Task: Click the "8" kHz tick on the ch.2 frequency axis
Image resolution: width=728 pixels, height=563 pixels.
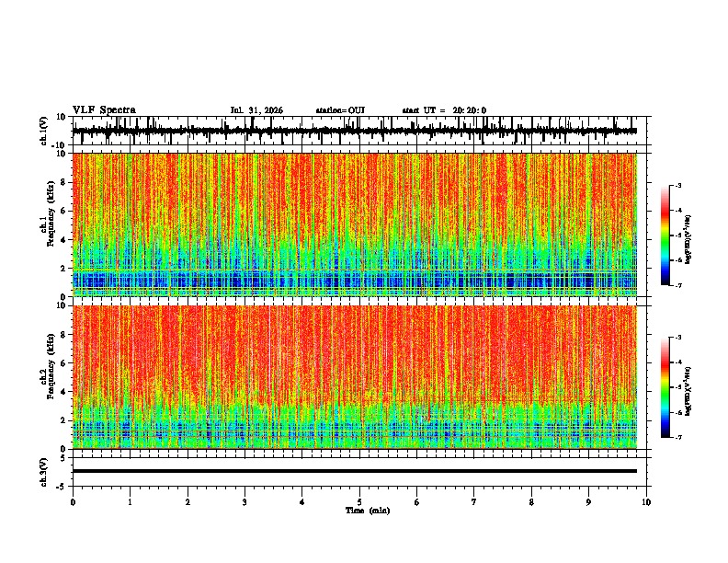Action: pyautogui.click(x=64, y=335)
